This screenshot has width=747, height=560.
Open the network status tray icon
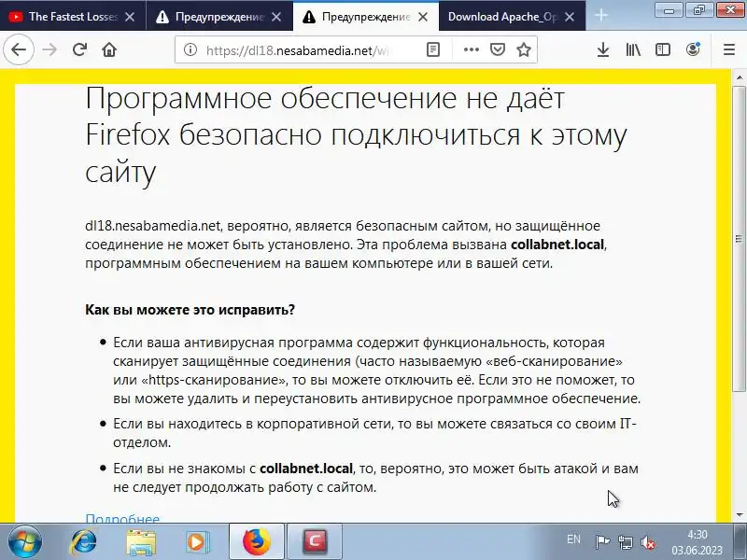coord(626,542)
